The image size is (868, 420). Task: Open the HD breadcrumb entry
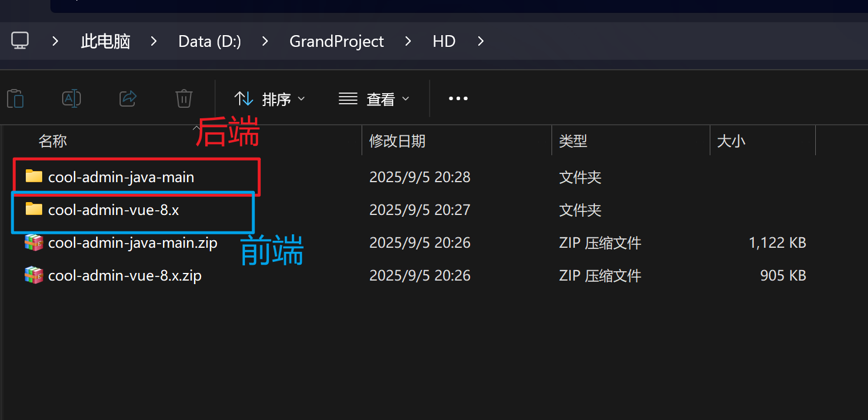click(444, 41)
